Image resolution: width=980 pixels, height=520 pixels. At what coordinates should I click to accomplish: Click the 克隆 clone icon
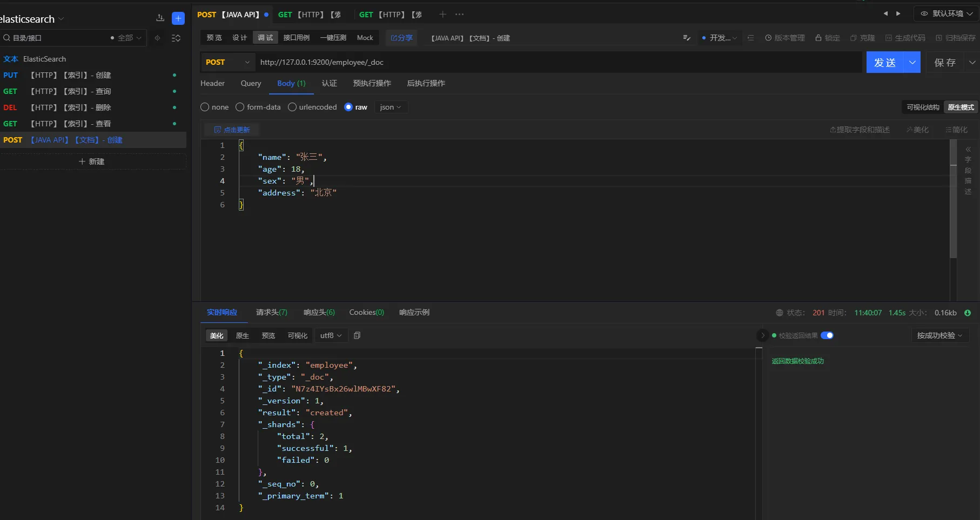854,38
